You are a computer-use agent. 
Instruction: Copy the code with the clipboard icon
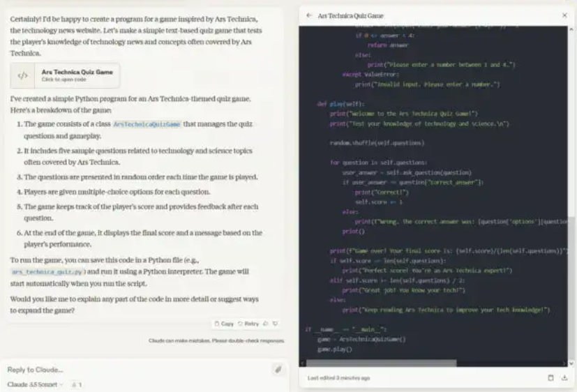click(x=550, y=377)
